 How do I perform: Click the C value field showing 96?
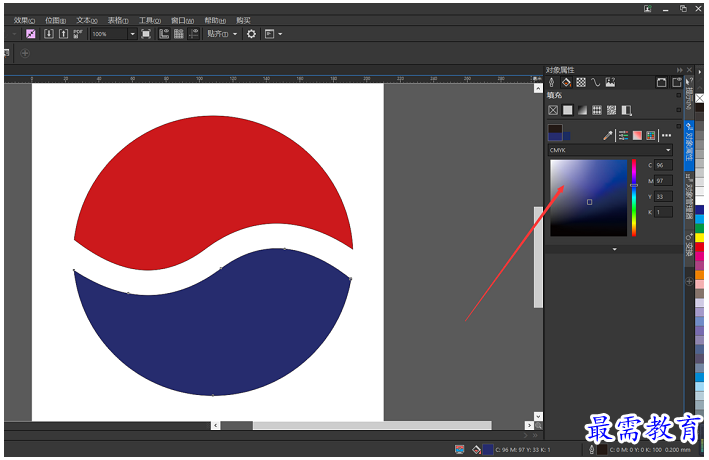point(663,165)
